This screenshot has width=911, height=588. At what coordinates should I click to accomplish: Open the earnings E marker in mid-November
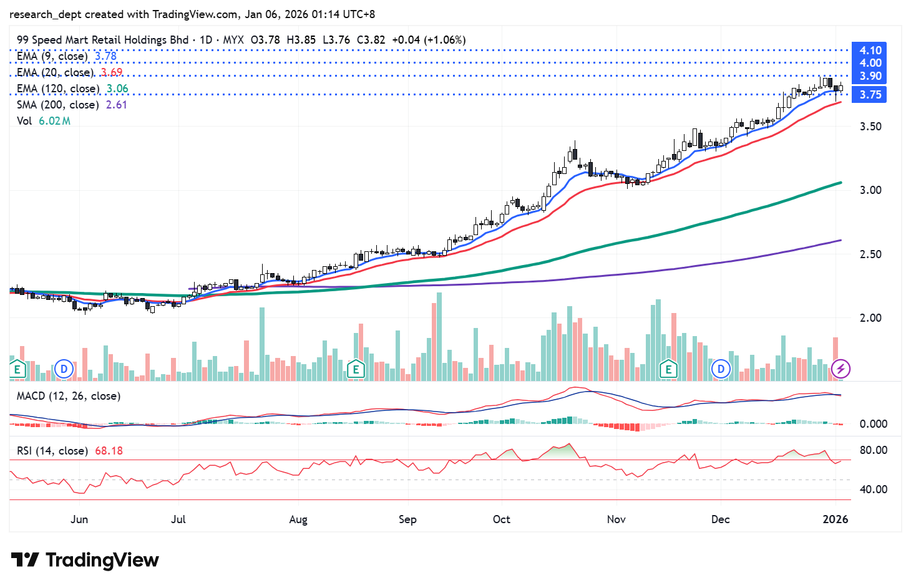668,369
